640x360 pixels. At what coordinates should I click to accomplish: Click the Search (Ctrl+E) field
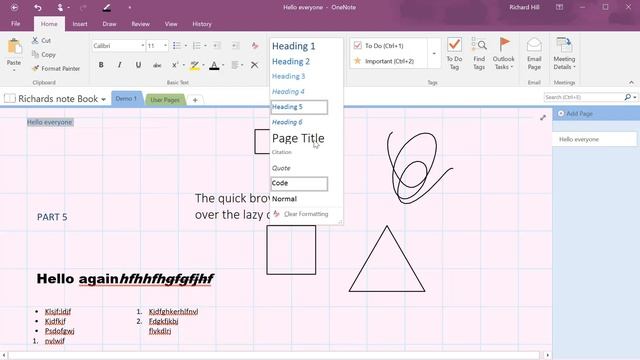(584, 97)
